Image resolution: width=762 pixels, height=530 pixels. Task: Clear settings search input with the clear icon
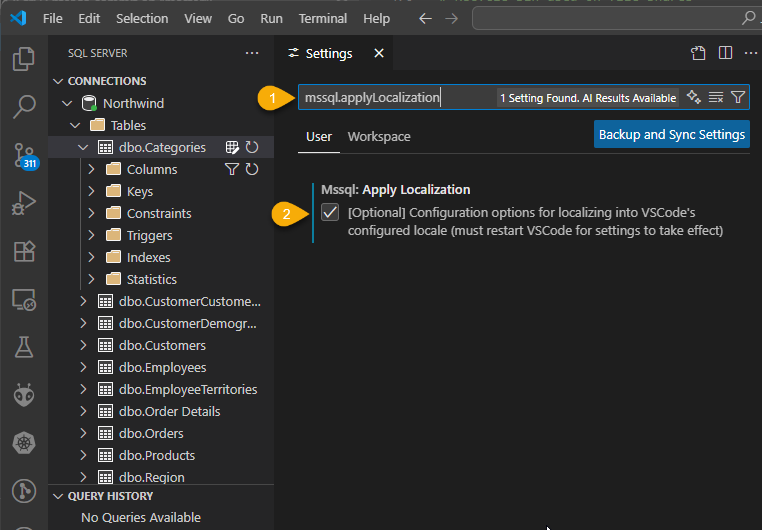(716, 97)
